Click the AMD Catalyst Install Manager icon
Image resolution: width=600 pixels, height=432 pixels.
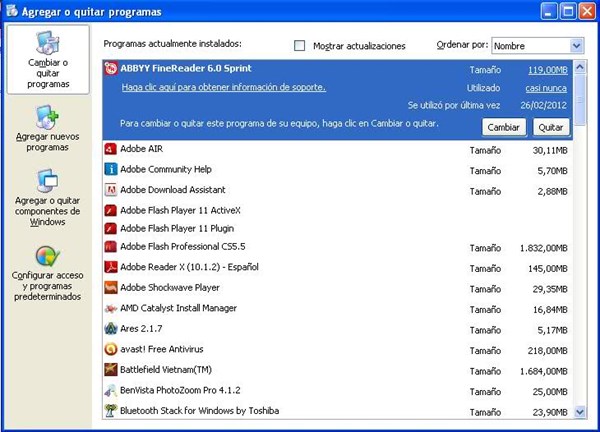point(111,308)
